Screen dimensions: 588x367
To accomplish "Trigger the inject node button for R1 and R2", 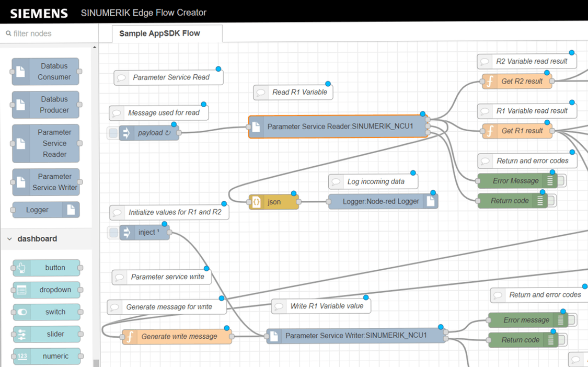I will pyautogui.click(x=113, y=232).
